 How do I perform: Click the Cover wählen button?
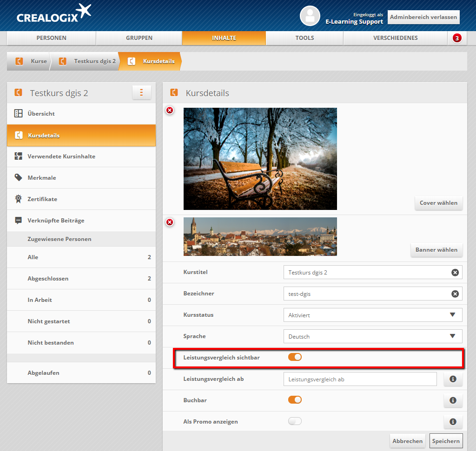(x=438, y=203)
